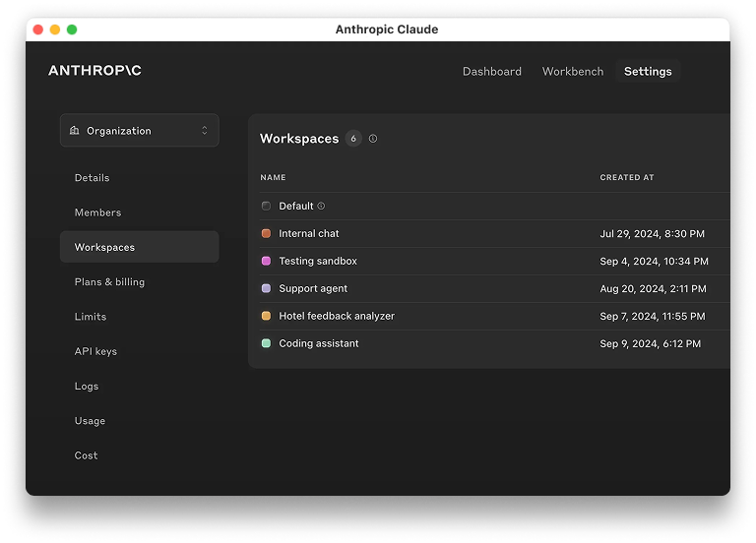Click date Sep 7, 2024, 11:55 PM

653,316
